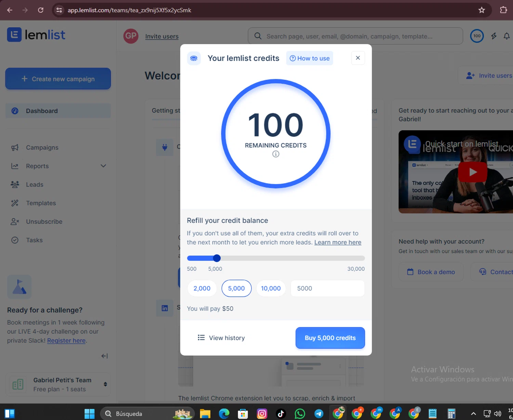Image resolution: width=513 pixels, height=420 pixels.
Task: Show hidden system tray icons
Action: (473, 414)
